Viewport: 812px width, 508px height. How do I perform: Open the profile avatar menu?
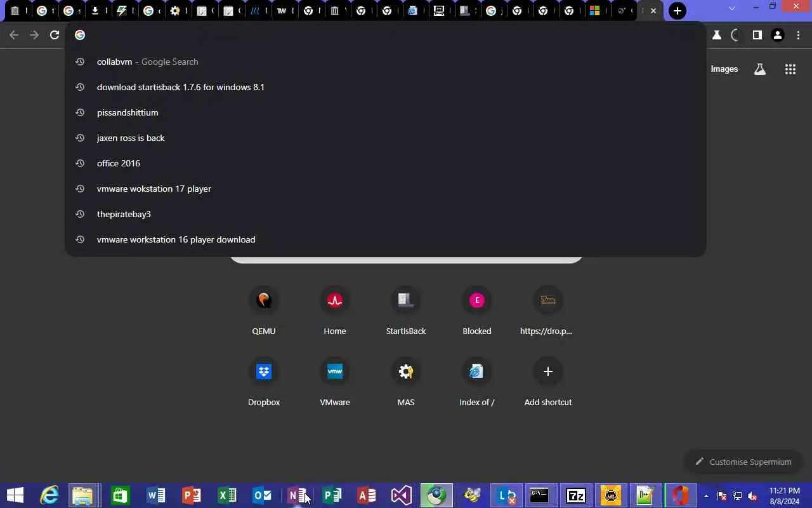pos(778,36)
